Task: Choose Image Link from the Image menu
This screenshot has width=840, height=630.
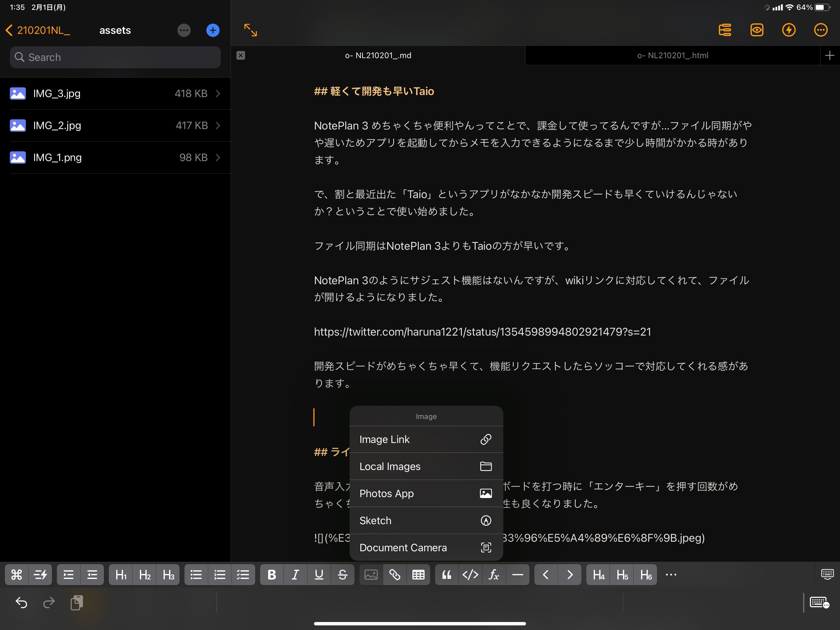Action: pyautogui.click(x=426, y=439)
